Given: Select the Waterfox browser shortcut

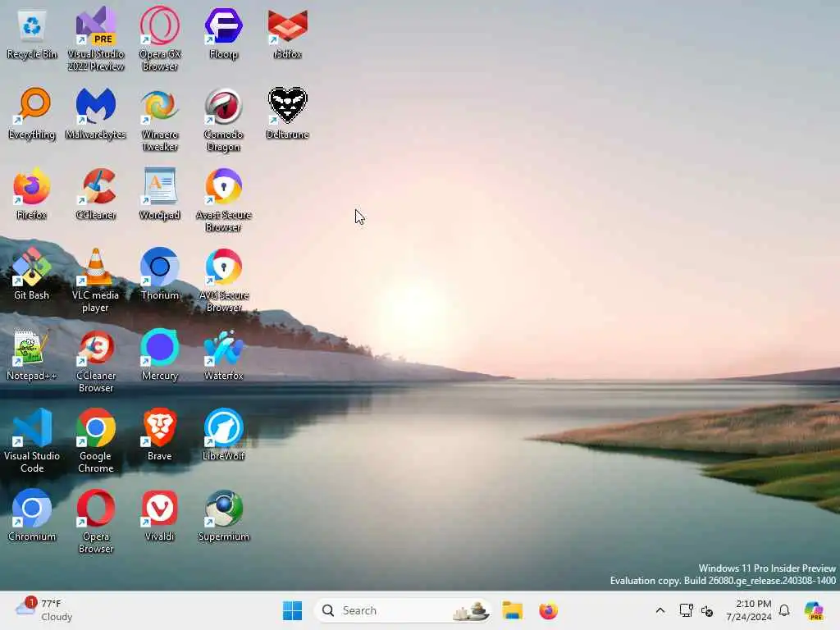Looking at the screenshot, I should pyautogui.click(x=223, y=354).
